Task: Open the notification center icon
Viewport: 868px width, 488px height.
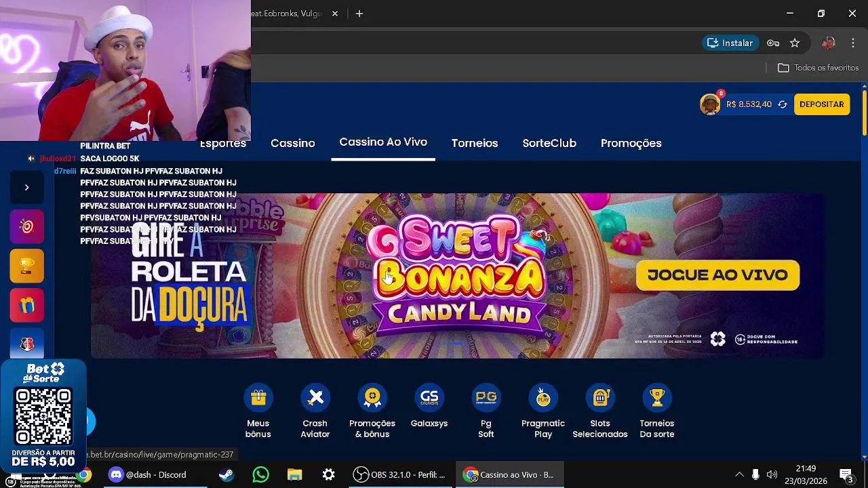Action: pos(846,474)
